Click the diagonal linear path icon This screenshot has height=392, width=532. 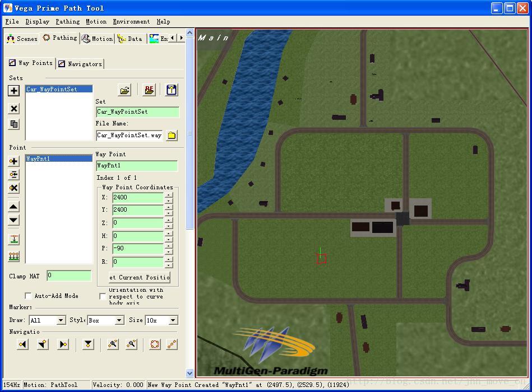[172, 344]
